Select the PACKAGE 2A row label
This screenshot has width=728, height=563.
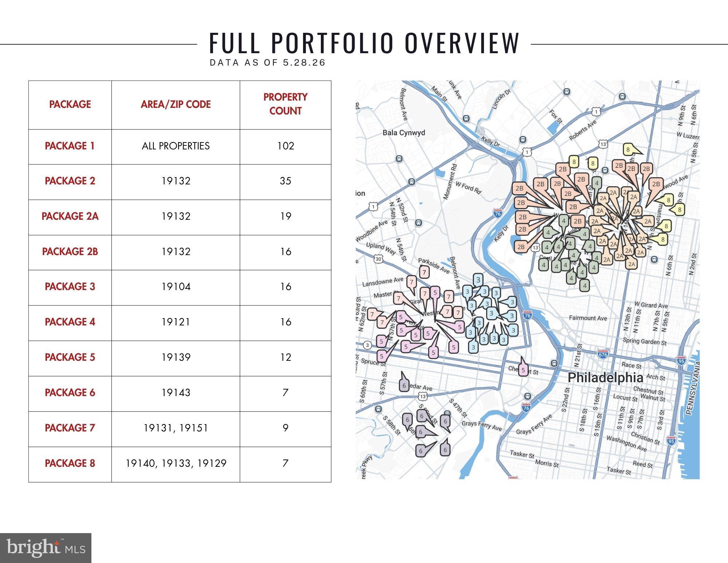coord(70,216)
